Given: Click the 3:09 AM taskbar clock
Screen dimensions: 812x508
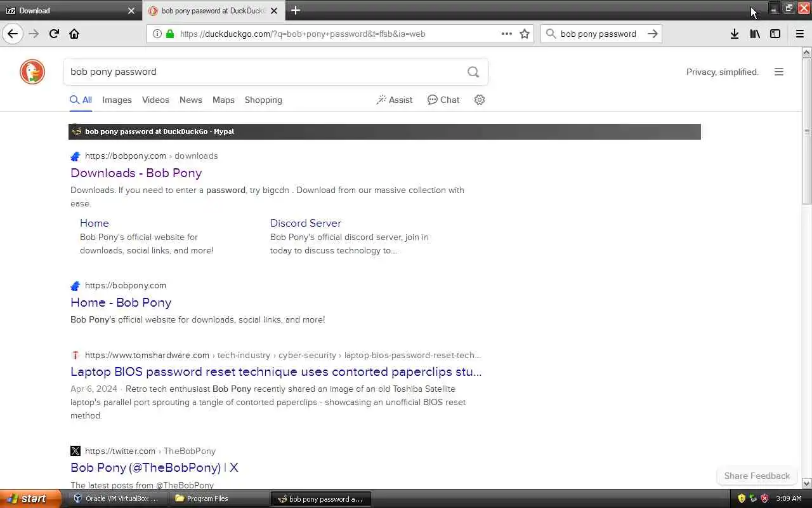Looking at the screenshot, I should pyautogui.click(x=789, y=498).
